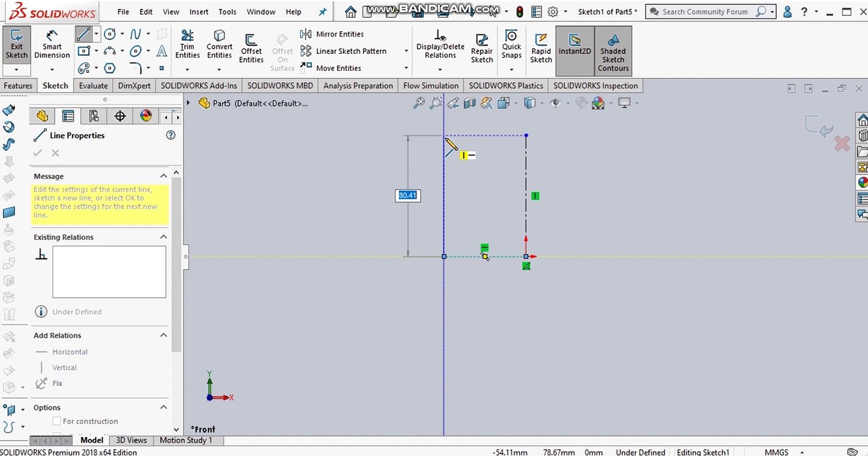Click the Convert Entities tool
868x456 pixels.
pos(219,44)
